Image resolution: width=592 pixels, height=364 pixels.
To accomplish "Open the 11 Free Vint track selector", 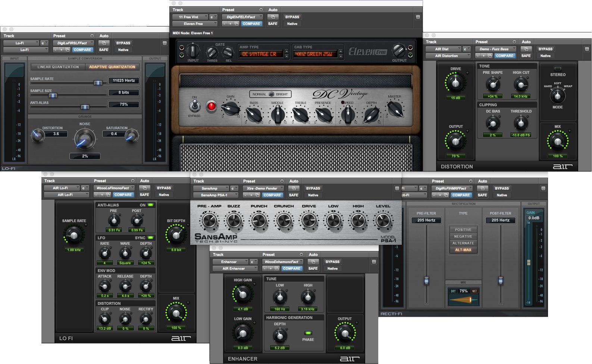I will pyautogui.click(x=190, y=17).
